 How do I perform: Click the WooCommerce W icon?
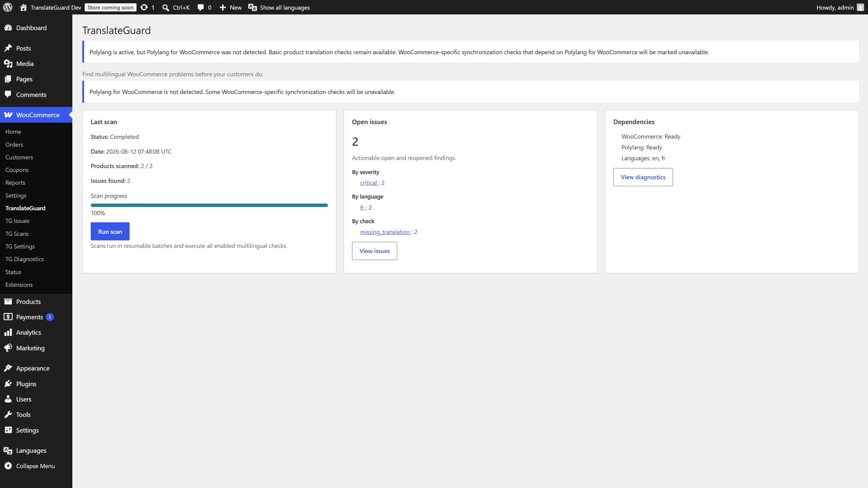pyautogui.click(x=8, y=115)
